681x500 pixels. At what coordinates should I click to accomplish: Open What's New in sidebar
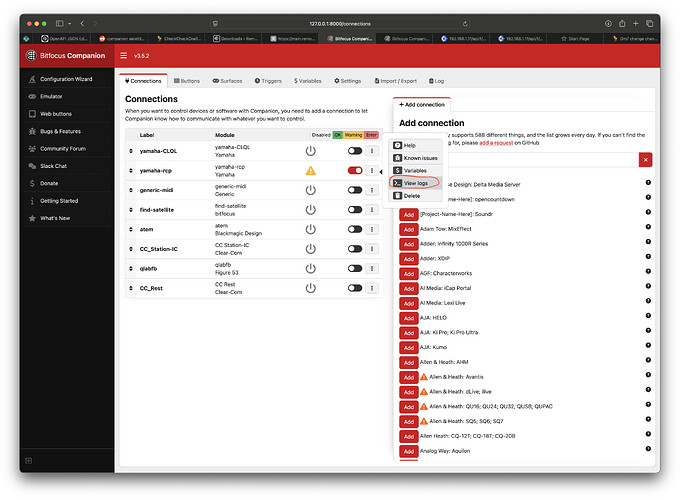(x=55, y=218)
